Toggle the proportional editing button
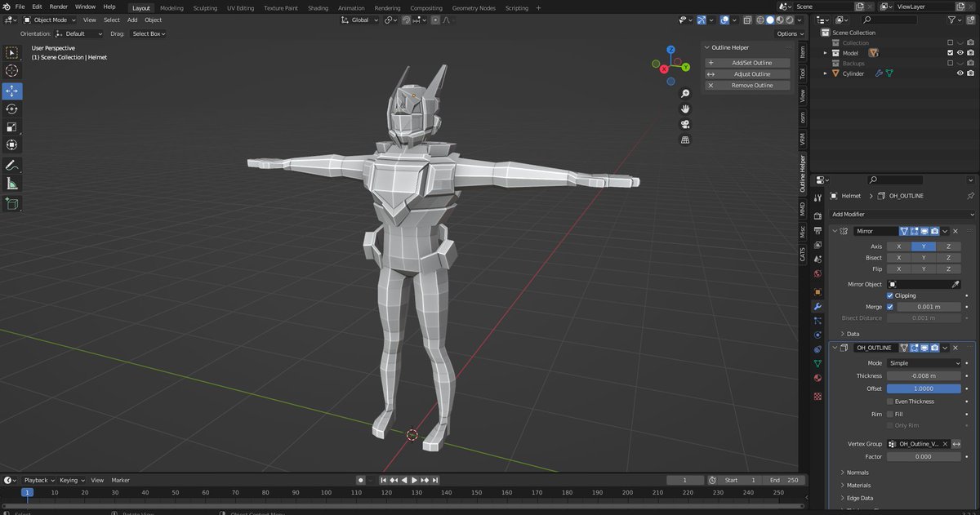The height and width of the screenshot is (515, 980). 435,20
